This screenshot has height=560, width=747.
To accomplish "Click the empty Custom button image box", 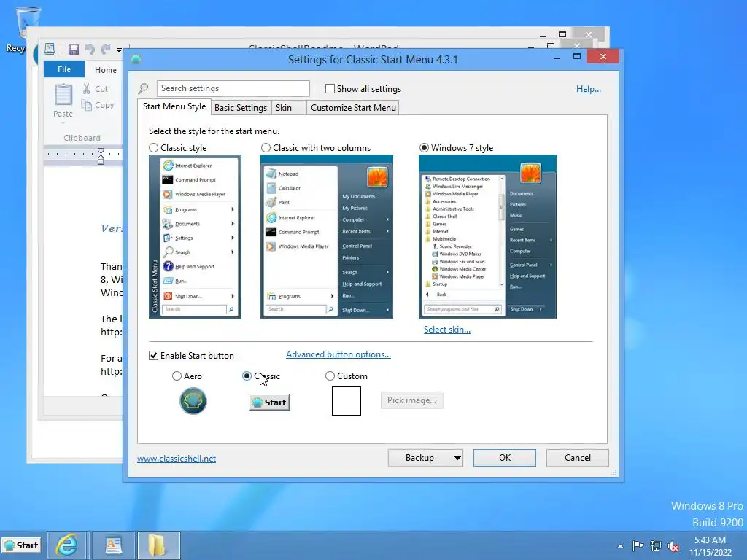I will pyautogui.click(x=347, y=401).
